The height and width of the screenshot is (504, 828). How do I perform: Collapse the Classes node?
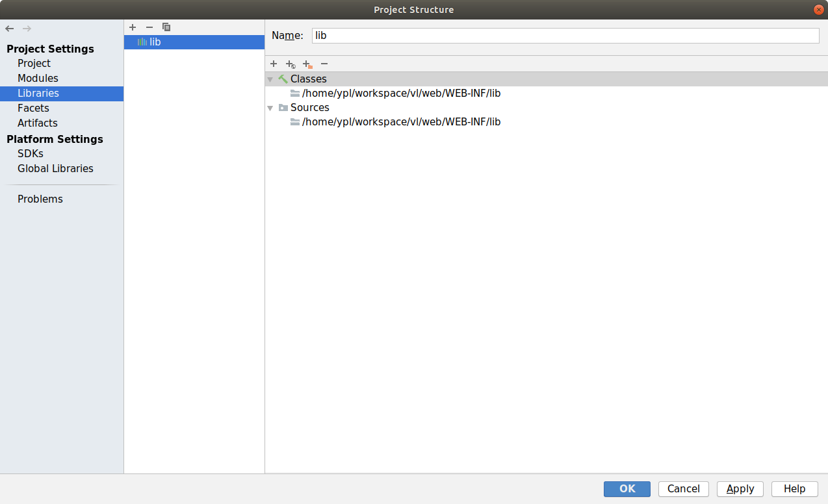coord(270,79)
